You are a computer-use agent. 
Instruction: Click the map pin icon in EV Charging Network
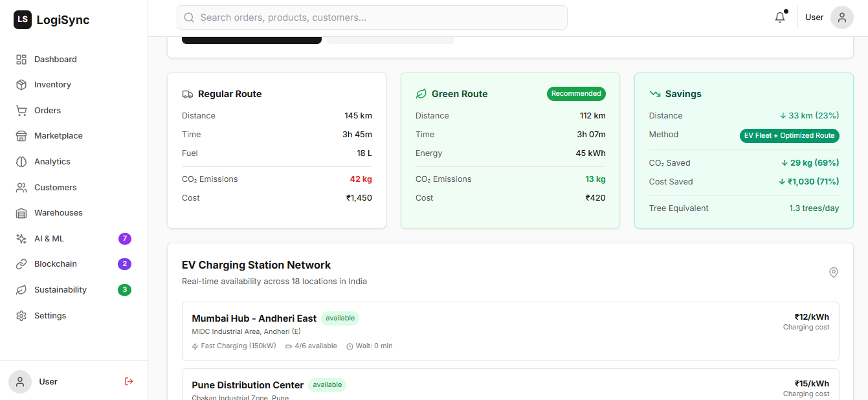[834, 272]
